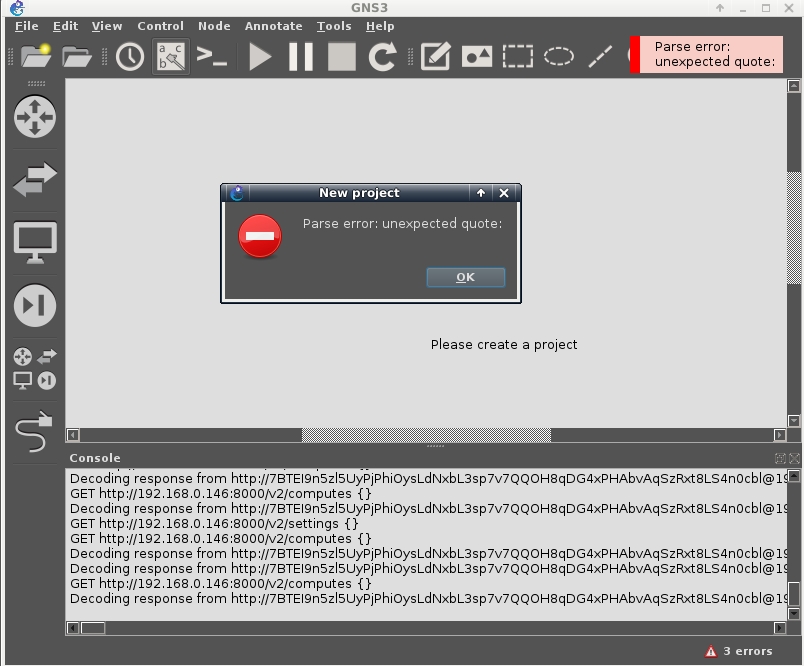Click 'Please create a project' text
Image resolution: width=804 pixels, height=666 pixels.
(x=504, y=345)
